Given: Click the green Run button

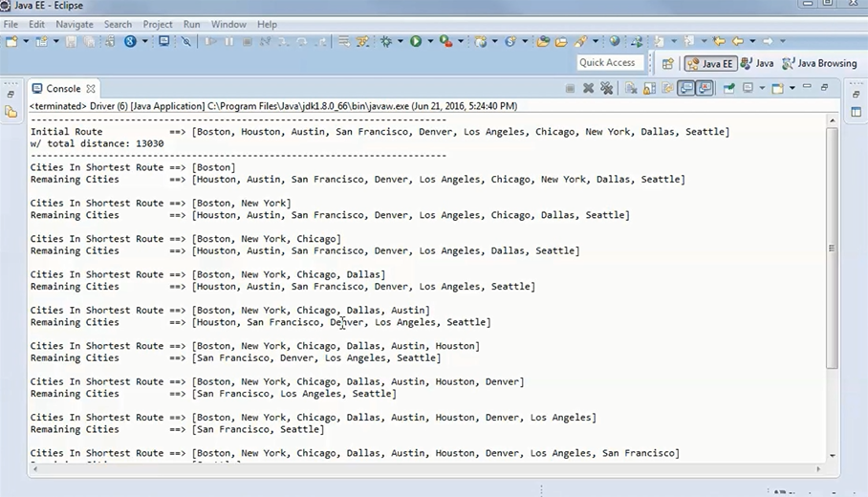Looking at the screenshot, I should point(416,41).
